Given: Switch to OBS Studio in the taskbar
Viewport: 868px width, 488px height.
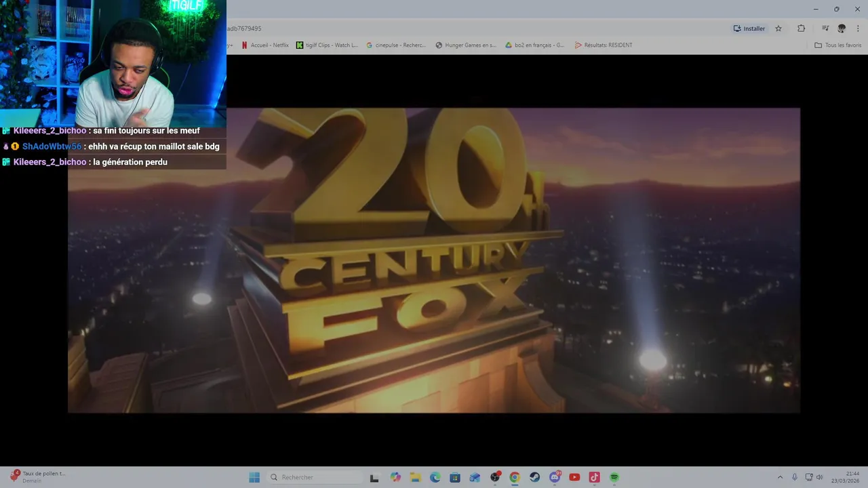Looking at the screenshot, I should (495, 477).
